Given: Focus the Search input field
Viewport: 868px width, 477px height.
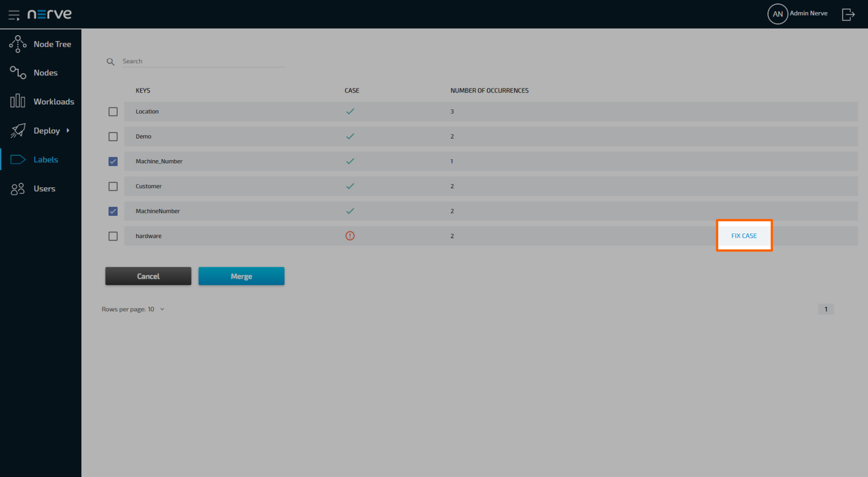Looking at the screenshot, I should click(204, 61).
